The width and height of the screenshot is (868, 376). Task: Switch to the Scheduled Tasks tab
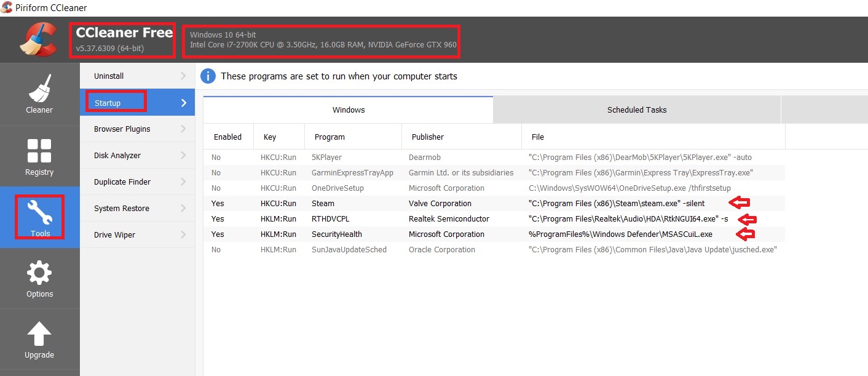point(636,110)
